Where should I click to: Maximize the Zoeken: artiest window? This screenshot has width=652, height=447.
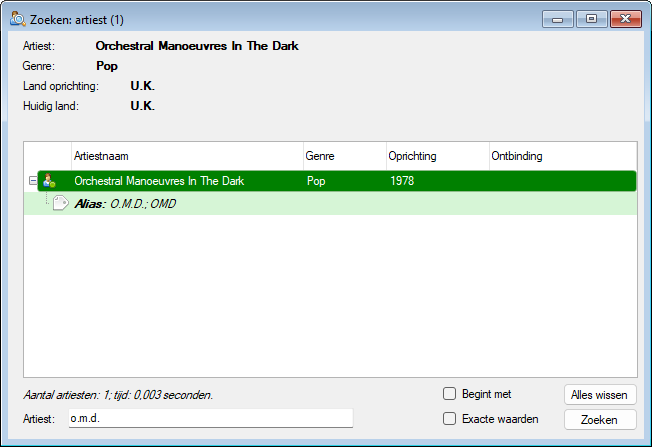coord(591,19)
